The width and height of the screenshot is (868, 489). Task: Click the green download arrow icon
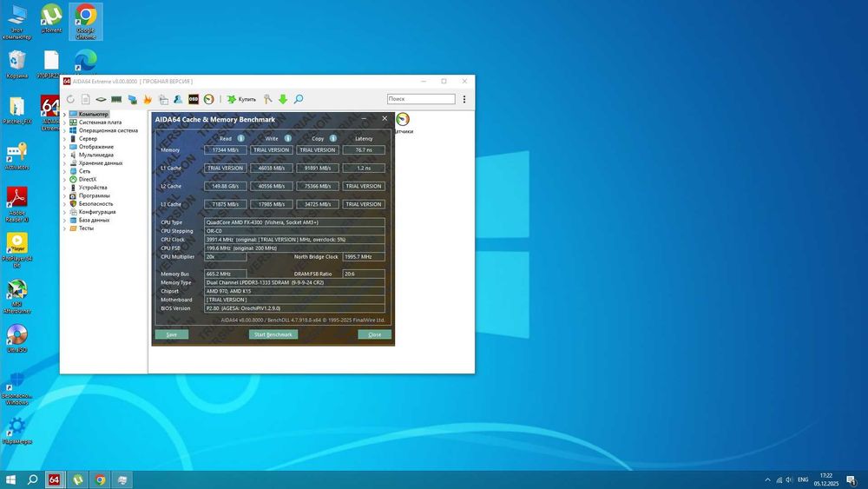283,99
